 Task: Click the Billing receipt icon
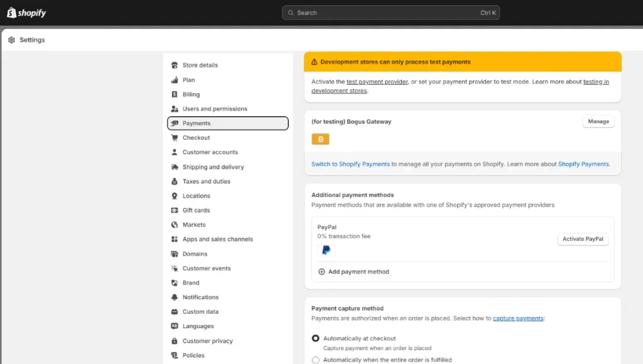175,94
